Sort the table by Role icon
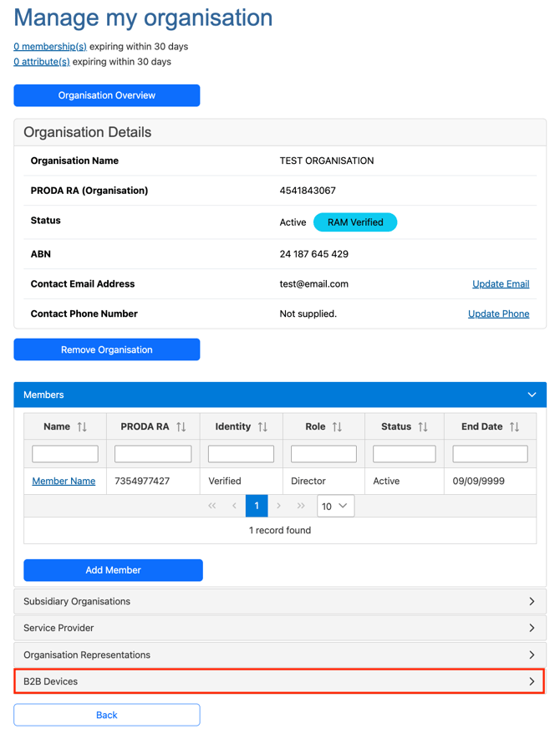 pyautogui.click(x=337, y=427)
